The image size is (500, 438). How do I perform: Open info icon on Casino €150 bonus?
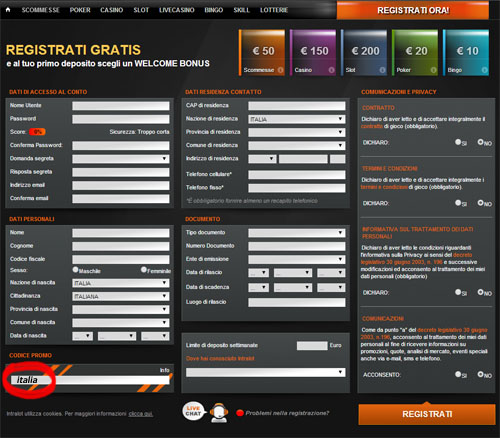331,70
